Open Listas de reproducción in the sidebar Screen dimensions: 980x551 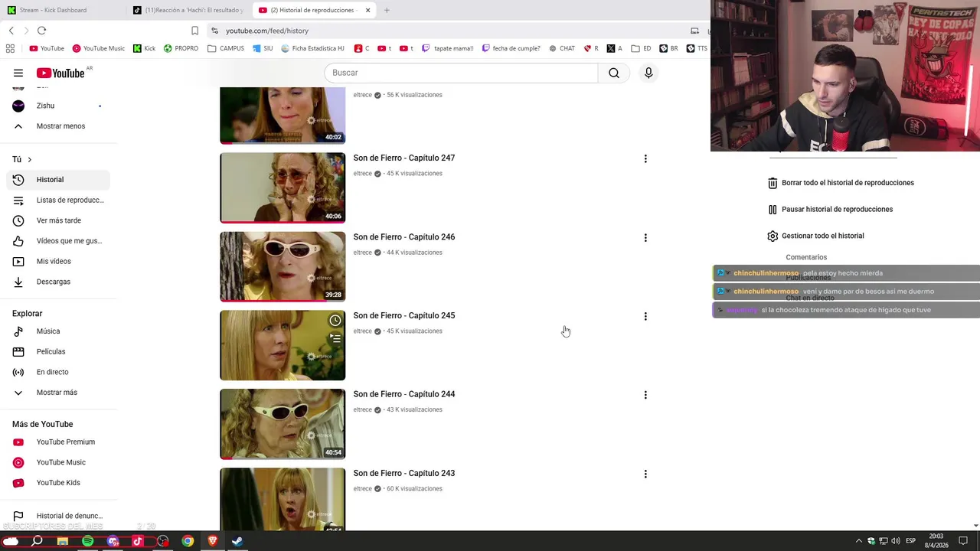tap(58, 201)
